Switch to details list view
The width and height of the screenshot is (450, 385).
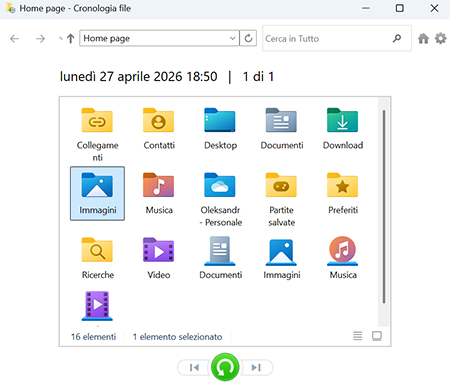click(358, 336)
